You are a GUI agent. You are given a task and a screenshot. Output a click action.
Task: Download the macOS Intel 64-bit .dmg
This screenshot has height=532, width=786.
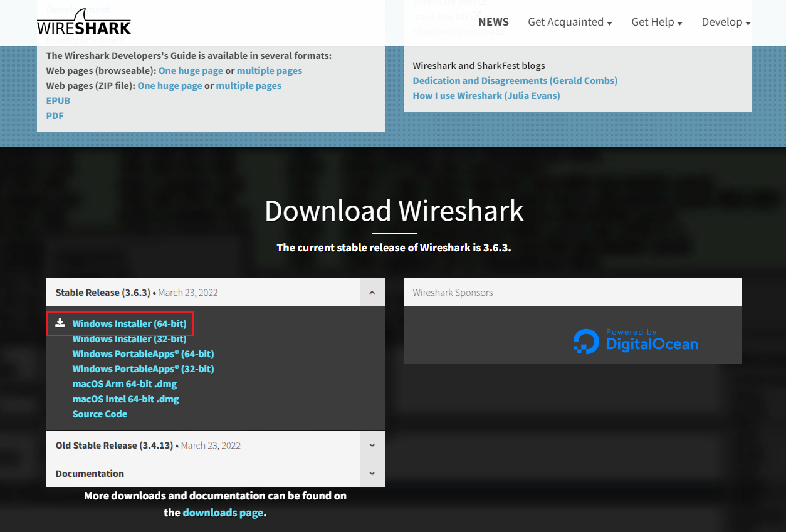(126, 399)
